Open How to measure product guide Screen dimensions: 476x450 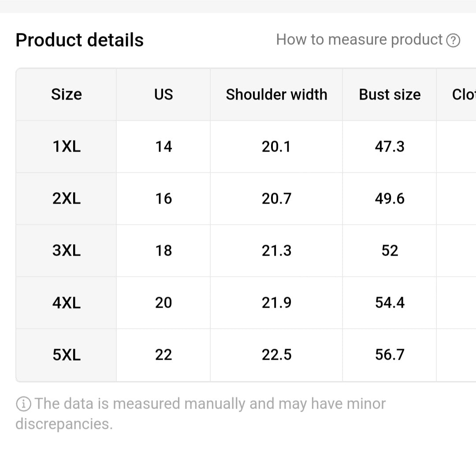[x=359, y=40]
